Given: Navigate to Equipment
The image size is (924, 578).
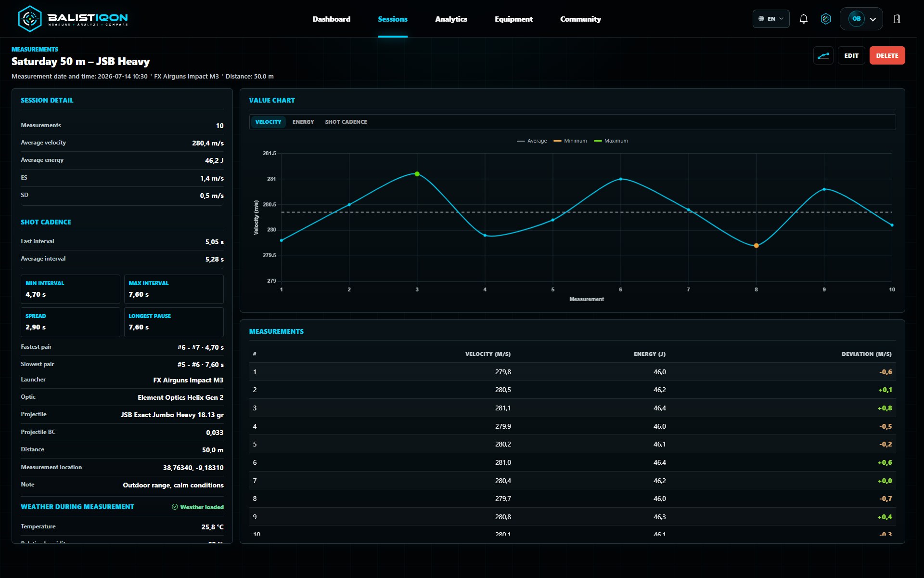Looking at the screenshot, I should click(x=513, y=19).
